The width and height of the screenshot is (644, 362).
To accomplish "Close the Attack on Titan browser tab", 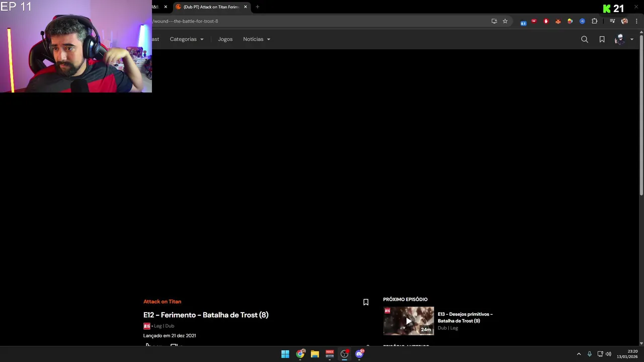I will 246,7.
